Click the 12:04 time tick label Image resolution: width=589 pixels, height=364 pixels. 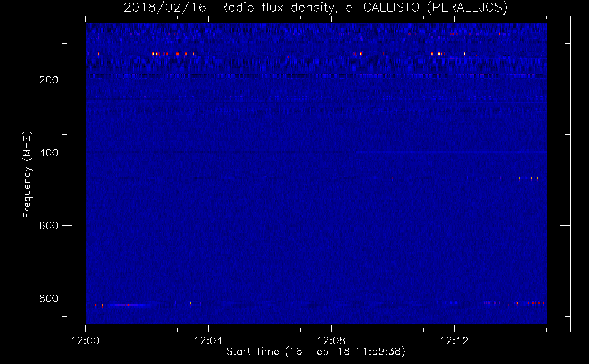(x=208, y=341)
